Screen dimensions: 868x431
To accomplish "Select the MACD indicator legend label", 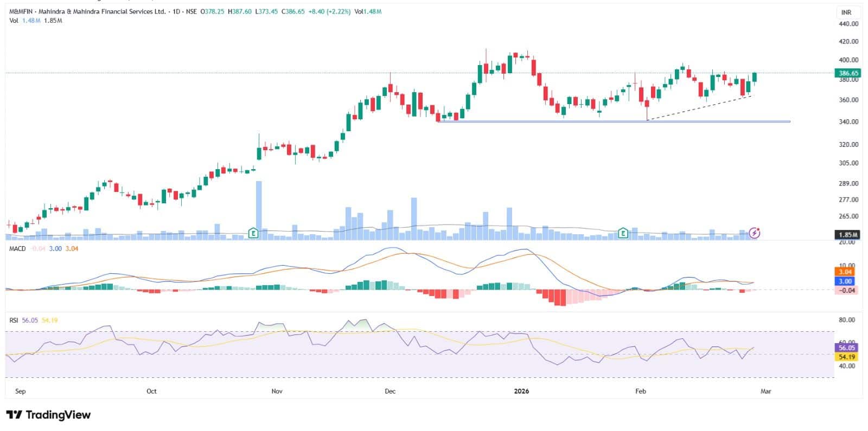I will [x=17, y=248].
